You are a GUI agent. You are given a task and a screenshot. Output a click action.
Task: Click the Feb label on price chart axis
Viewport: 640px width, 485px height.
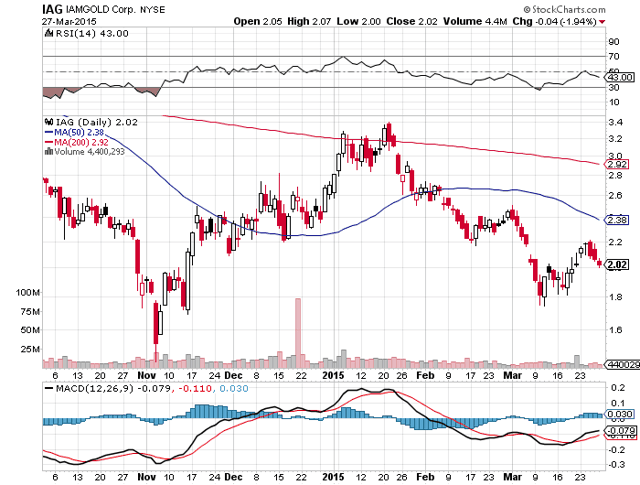[426, 375]
